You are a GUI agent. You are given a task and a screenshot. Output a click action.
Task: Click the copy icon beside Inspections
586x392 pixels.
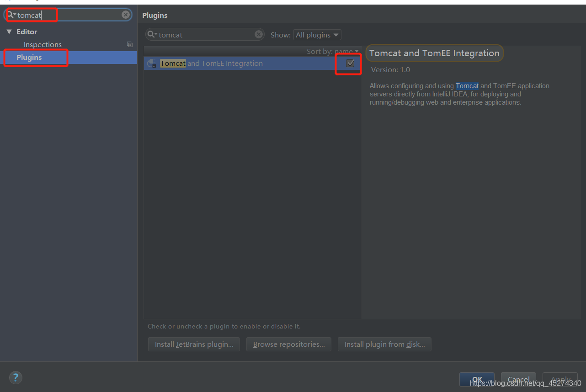[x=130, y=44]
